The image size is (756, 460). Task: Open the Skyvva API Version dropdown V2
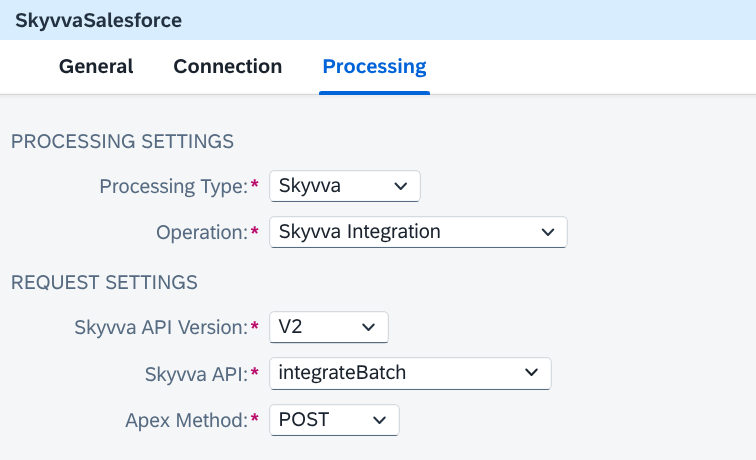click(x=329, y=327)
